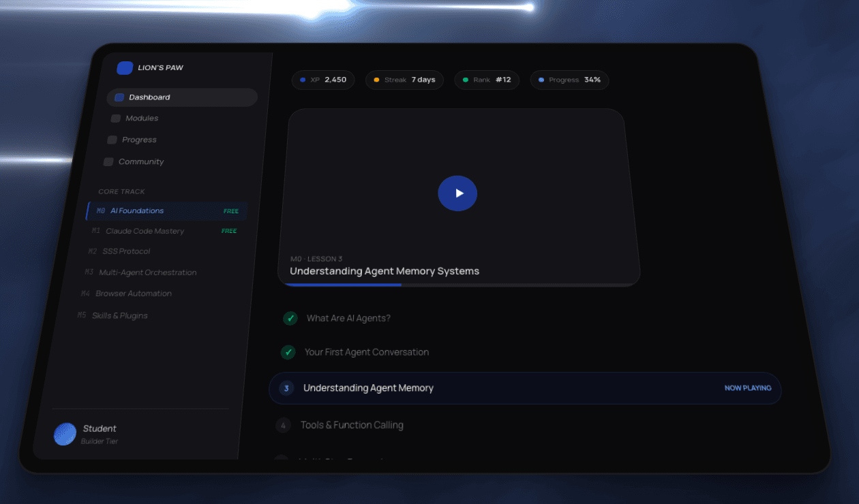Click the Builder Tier label
Image resolution: width=859 pixels, height=504 pixels.
click(100, 441)
